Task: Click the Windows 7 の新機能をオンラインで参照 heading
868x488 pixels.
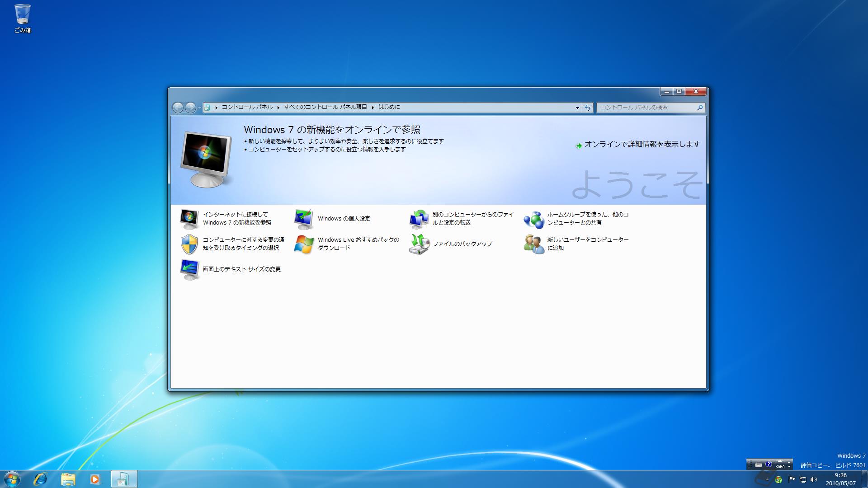Action: pyautogui.click(x=332, y=130)
